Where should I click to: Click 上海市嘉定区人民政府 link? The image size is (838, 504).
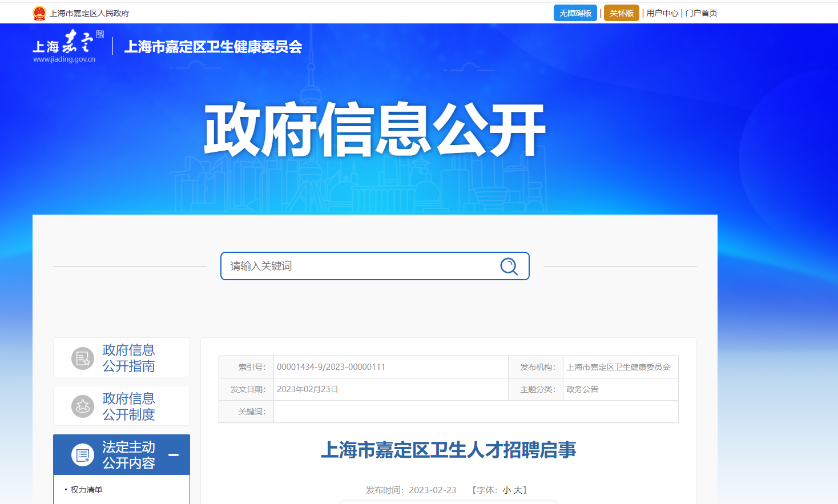pyautogui.click(x=90, y=13)
